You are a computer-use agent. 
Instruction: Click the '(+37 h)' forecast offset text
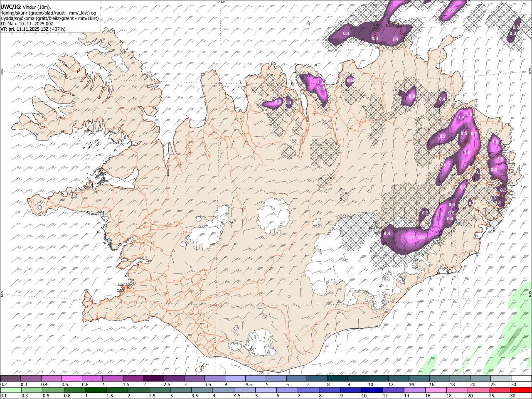click(58, 30)
